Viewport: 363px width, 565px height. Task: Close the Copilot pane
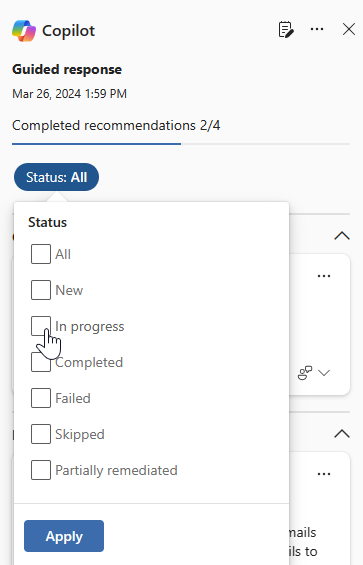(x=349, y=29)
